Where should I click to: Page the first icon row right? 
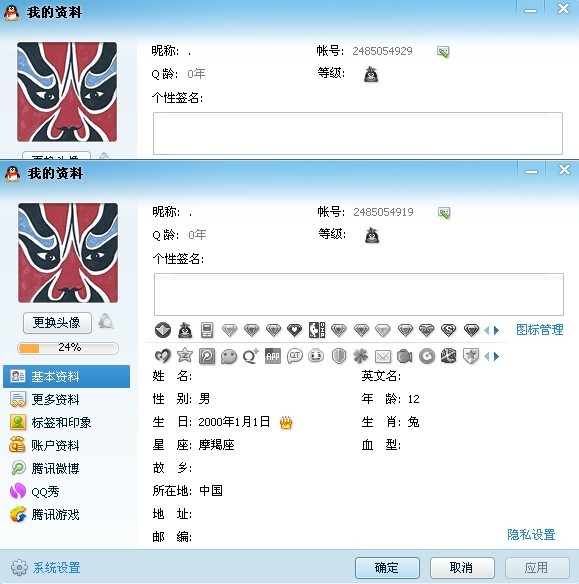496,330
